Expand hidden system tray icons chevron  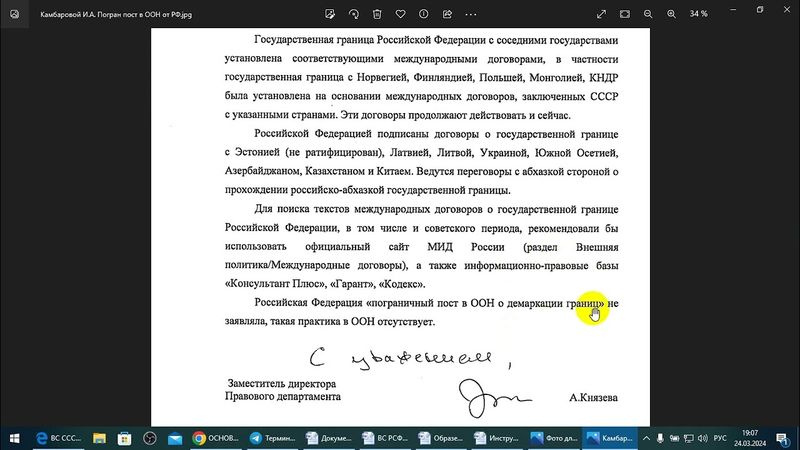pyautogui.click(x=646, y=438)
